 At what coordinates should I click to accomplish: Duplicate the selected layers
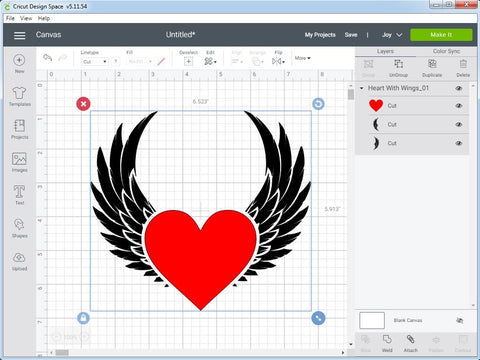pyautogui.click(x=432, y=68)
